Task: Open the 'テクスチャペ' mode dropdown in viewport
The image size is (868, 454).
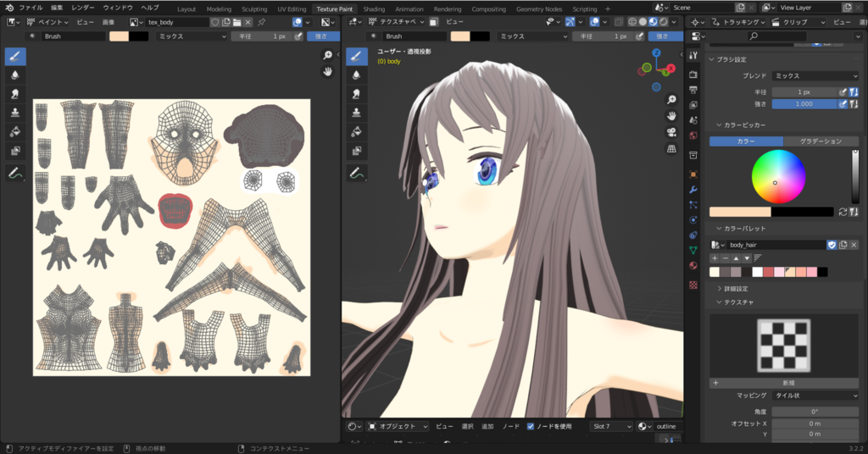Action: (397, 22)
